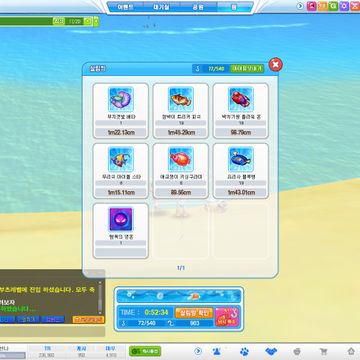360x360 pixels.
Task: Click the purple glowing orb icon
Action: tap(121, 219)
